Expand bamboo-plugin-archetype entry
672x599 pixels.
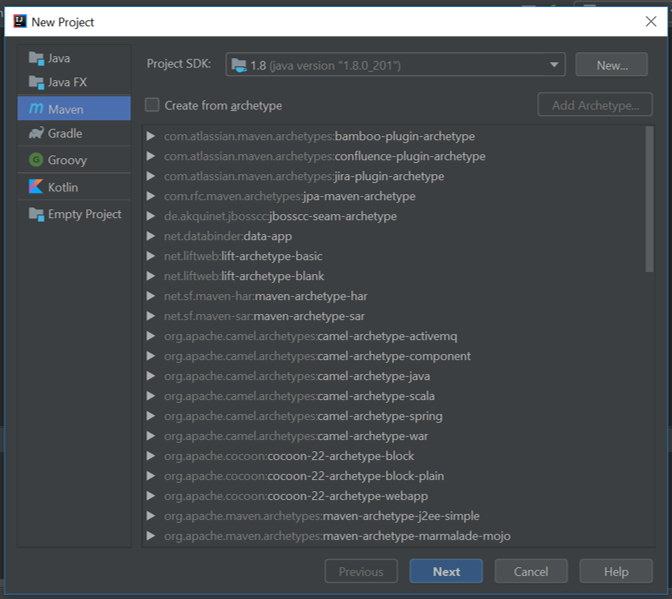point(150,136)
